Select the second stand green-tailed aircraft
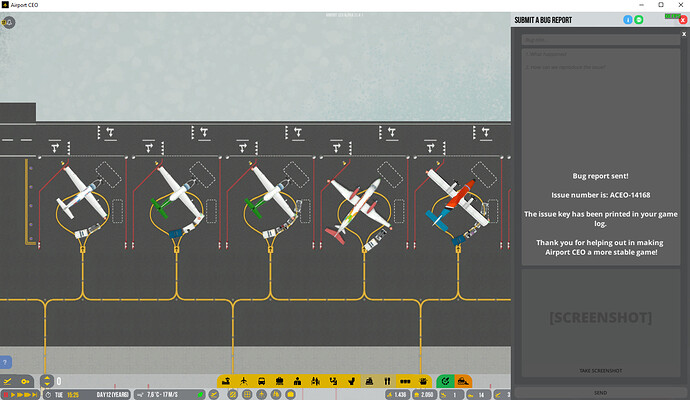690x400 pixels. [177, 192]
